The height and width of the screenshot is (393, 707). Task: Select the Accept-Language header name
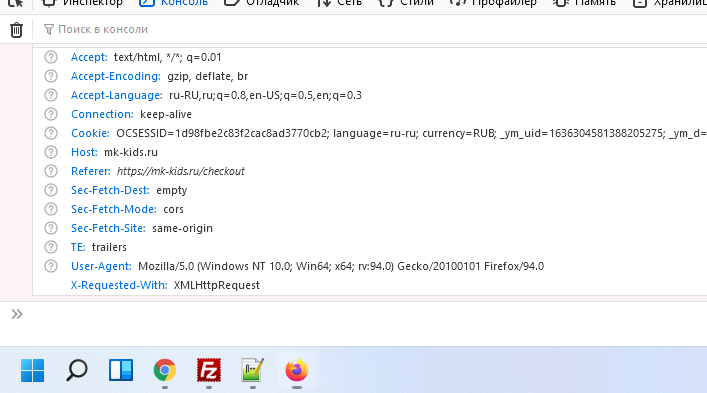[117, 95]
